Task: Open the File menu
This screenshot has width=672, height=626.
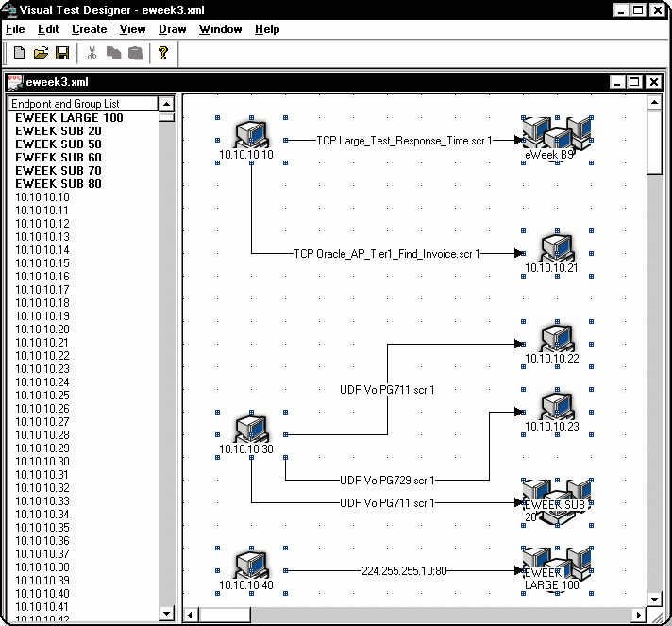Action: (15, 29)
